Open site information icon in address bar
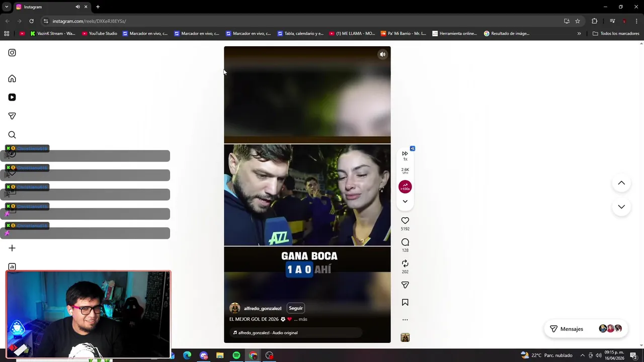644x362 pixels. click(46, 21)
